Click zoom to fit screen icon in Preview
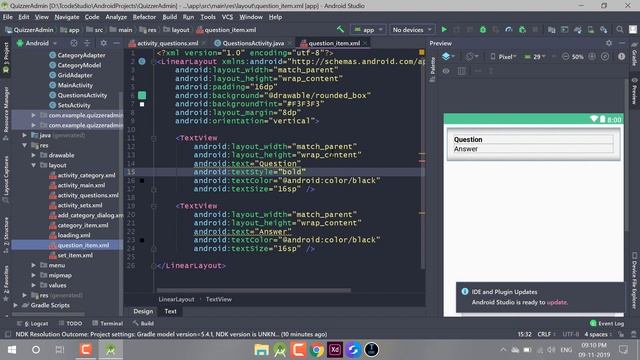The width and height of the screenshot is (640, 360). [x=605, y=57]
